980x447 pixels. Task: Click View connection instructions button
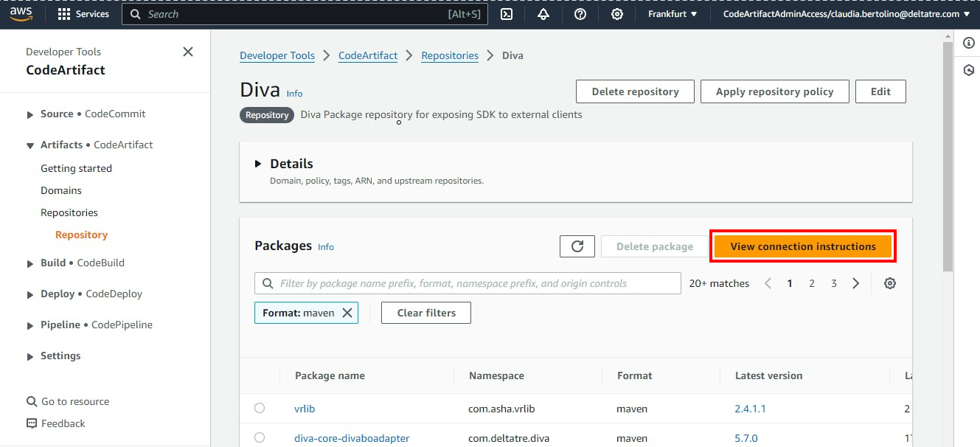point(803,246)
